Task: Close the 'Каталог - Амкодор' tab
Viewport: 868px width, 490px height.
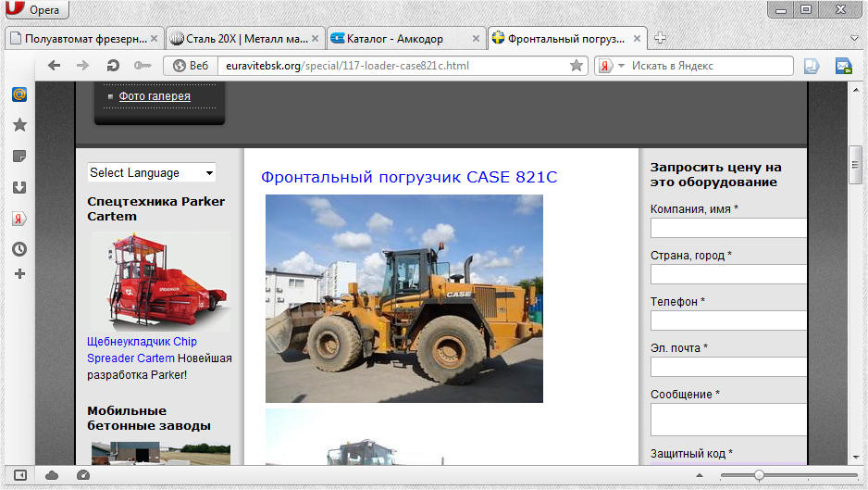Action: [x=476, y=39]
